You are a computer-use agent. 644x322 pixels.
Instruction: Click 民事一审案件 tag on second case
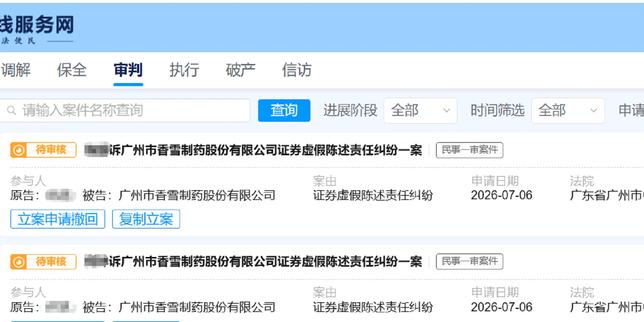(469, 261)
